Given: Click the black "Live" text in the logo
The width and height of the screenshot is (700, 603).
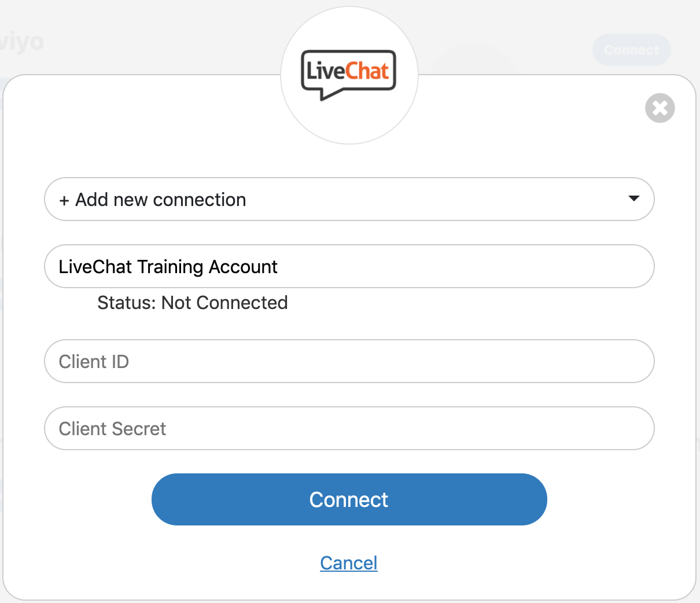Looking at the screenshot, I should pos(326,71).
